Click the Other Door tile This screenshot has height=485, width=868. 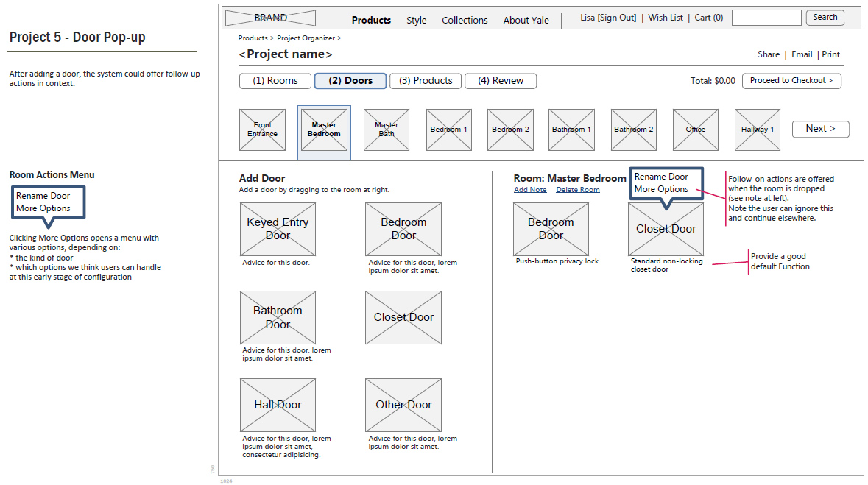click(403, 405)
